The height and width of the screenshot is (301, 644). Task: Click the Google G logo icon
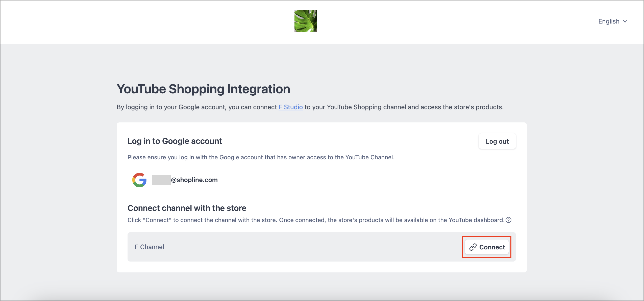[x=139, y=180]
